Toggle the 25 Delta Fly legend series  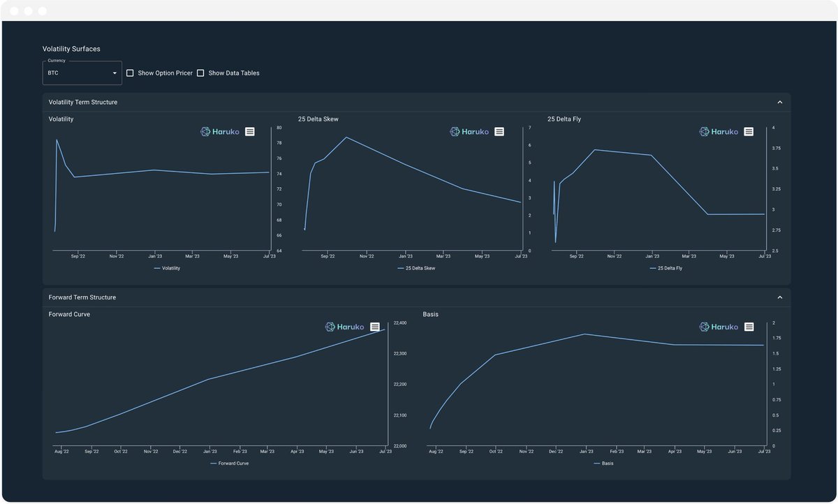[x=666, y=268]
